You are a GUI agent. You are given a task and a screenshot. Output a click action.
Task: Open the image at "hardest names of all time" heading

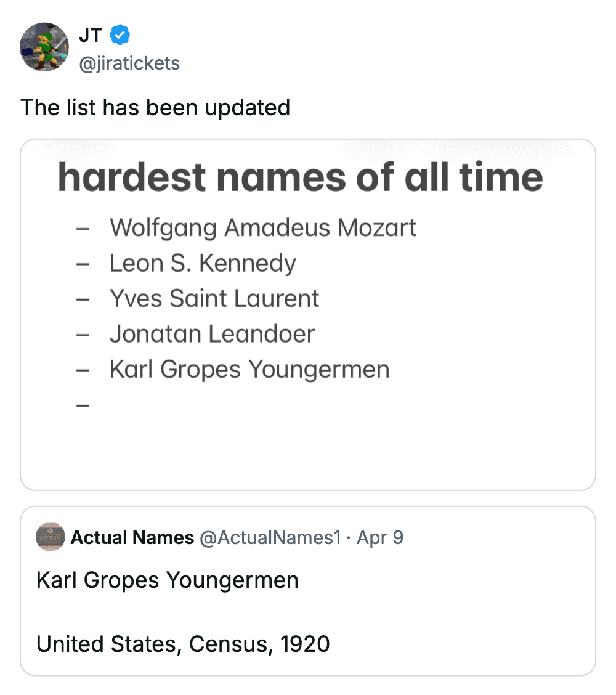click(301, 177)
